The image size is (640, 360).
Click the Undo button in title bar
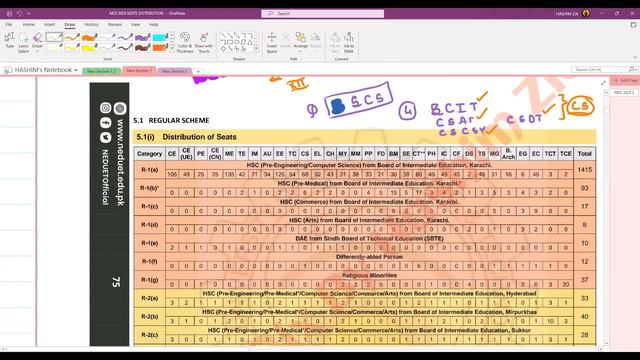click(19, 13)
